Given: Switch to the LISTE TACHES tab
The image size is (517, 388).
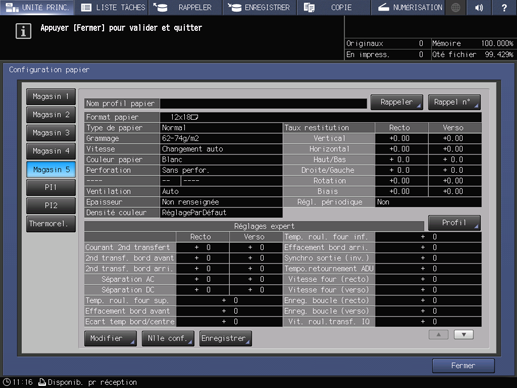Looking at the screenshot, I should point(112,7).
